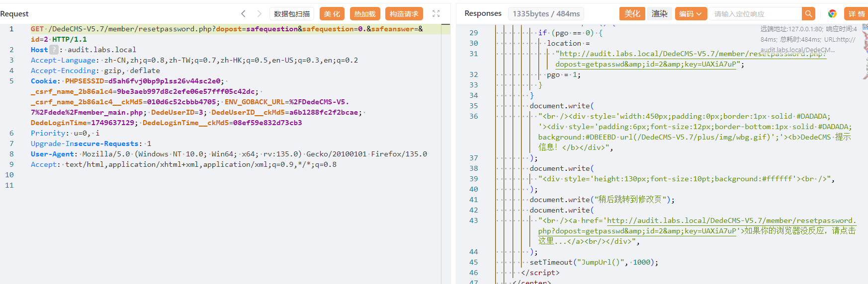Click the Accept-Language header name
Screen dimensions: 868x284
pyautogui.click(x=63, y=60)
